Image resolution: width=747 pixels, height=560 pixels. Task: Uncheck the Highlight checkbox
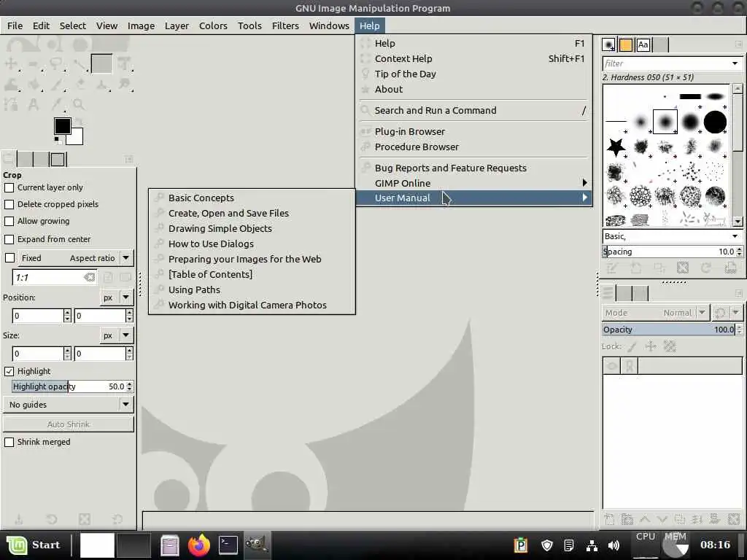[x=9, y=371]
